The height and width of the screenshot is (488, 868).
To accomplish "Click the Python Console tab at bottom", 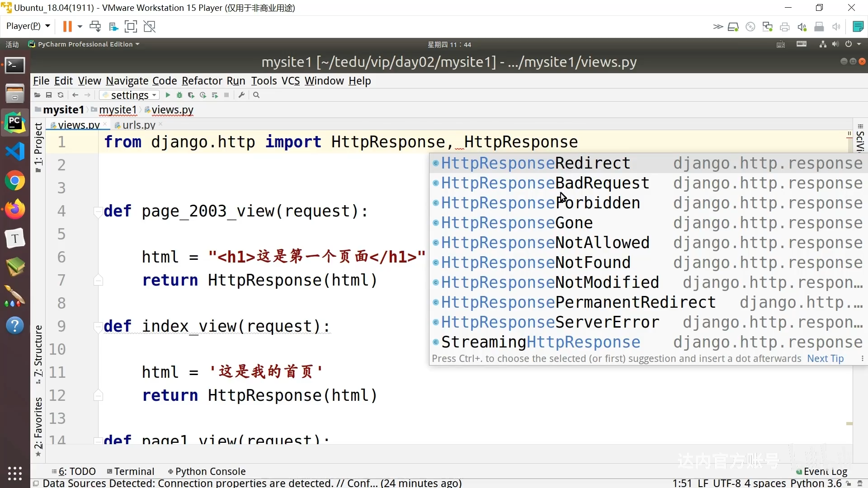I will click(x=211, y=471).
